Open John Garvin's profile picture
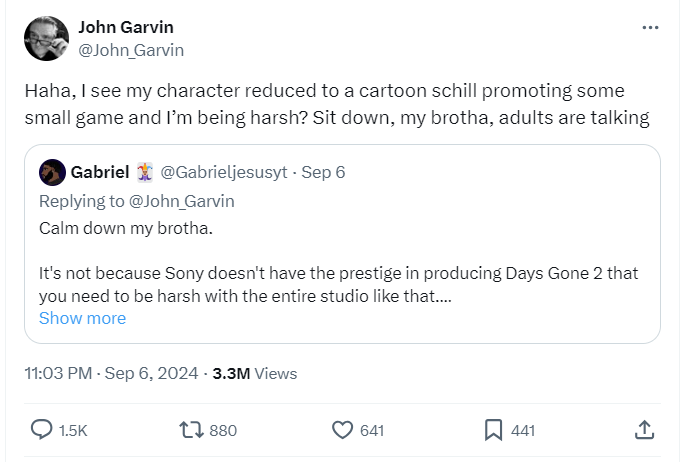Viewport: 691px width, 462px height. click(46, 39)
